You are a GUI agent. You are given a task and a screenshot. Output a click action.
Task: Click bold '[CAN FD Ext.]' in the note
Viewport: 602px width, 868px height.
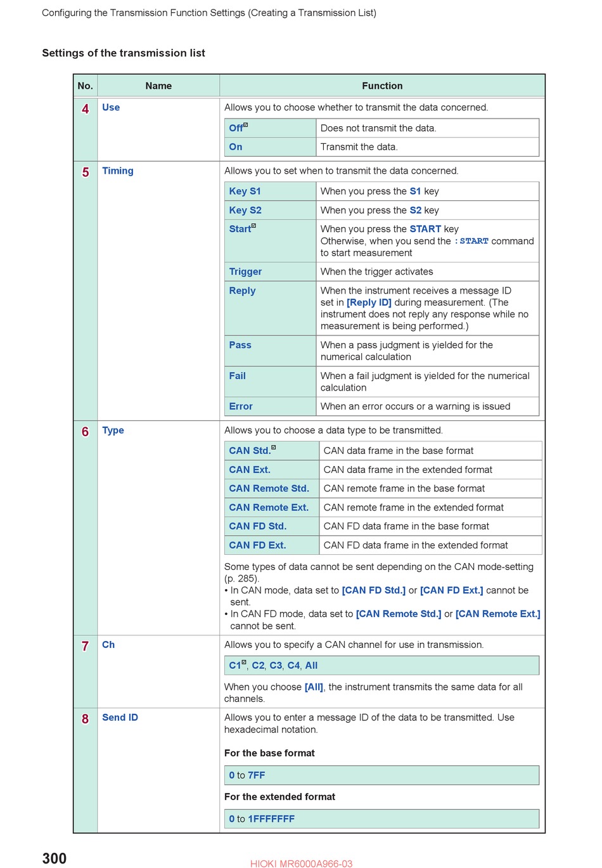coord(452,591)
